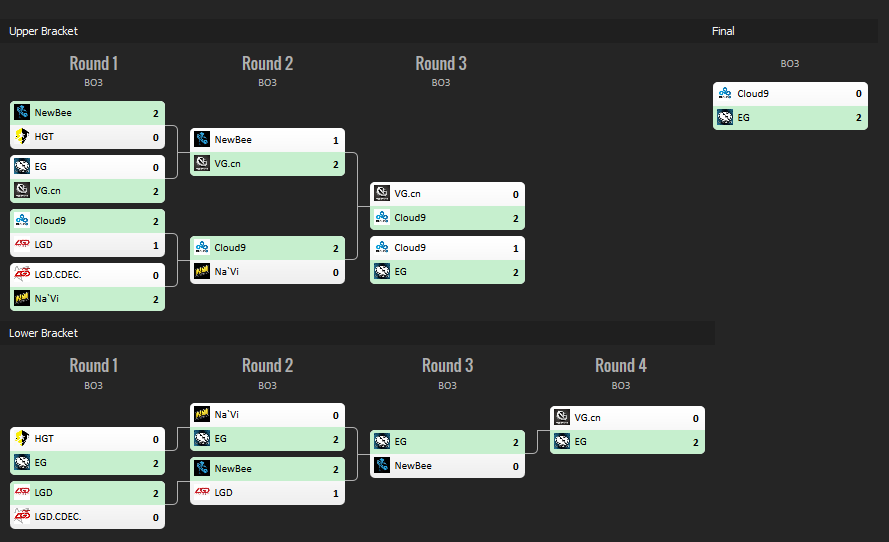
Task: Click VG.cn logo in Upper Bracket Round 2
Action: (x=201, y=163)
